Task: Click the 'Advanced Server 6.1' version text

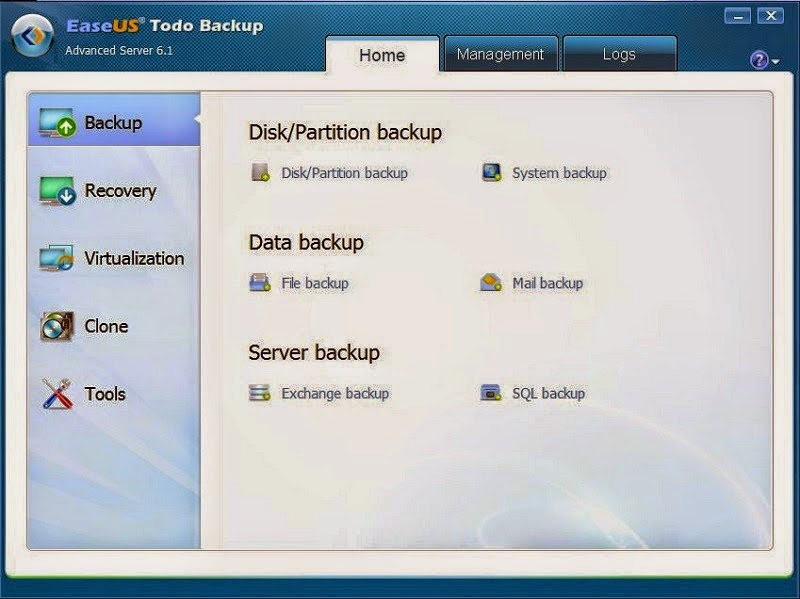Action: point(119,51)
